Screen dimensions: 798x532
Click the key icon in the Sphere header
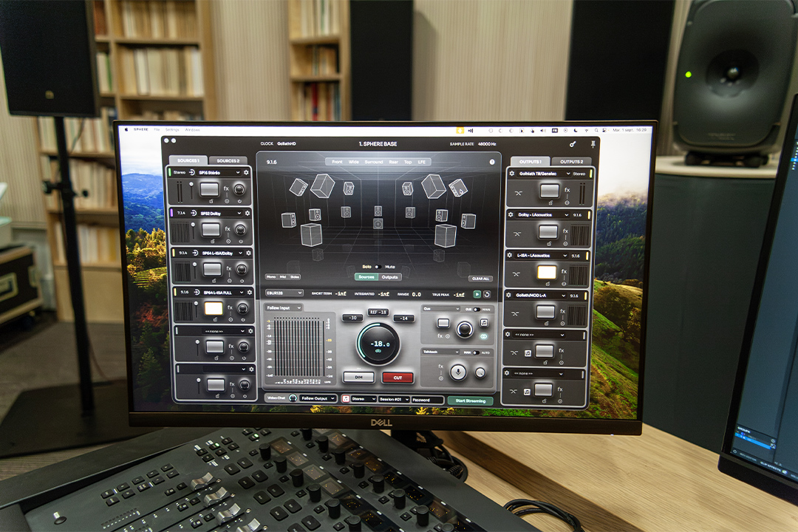(573, 145)
